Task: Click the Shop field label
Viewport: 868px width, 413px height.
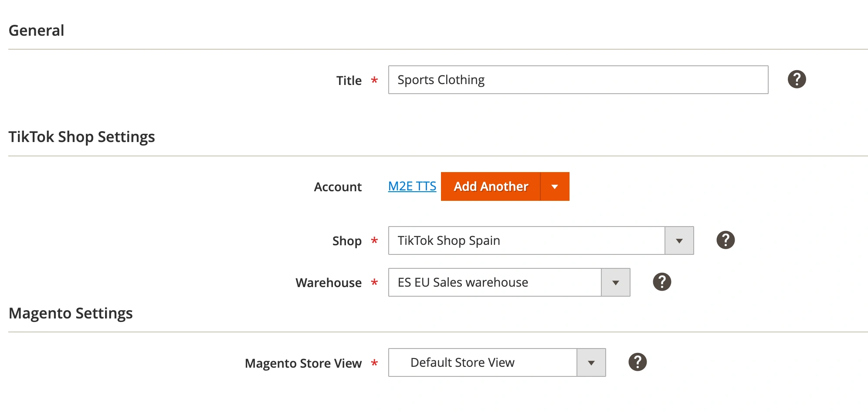Action: [x=347, y=241]
